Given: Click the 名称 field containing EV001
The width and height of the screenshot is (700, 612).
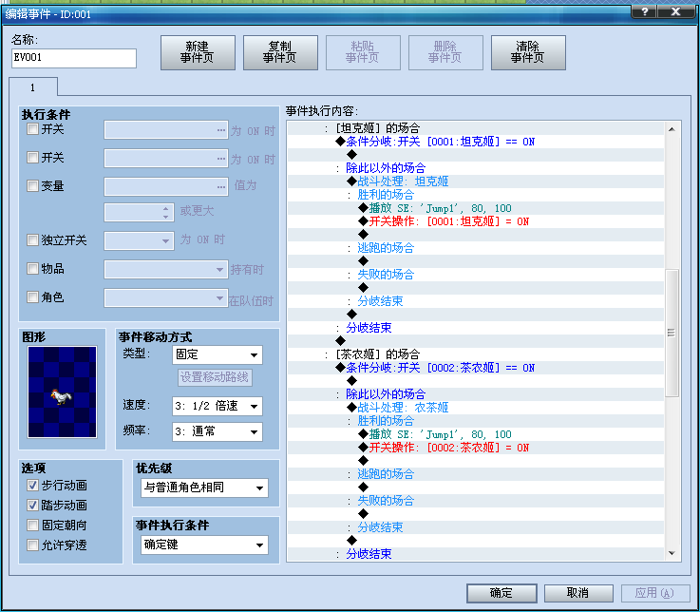Looking at the screenshot, I should click(74, 58).
